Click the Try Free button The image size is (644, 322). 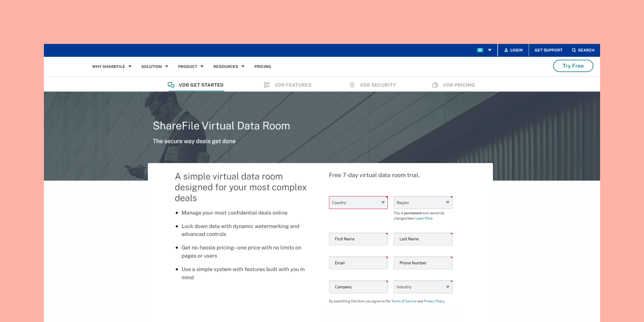[573, 66]
